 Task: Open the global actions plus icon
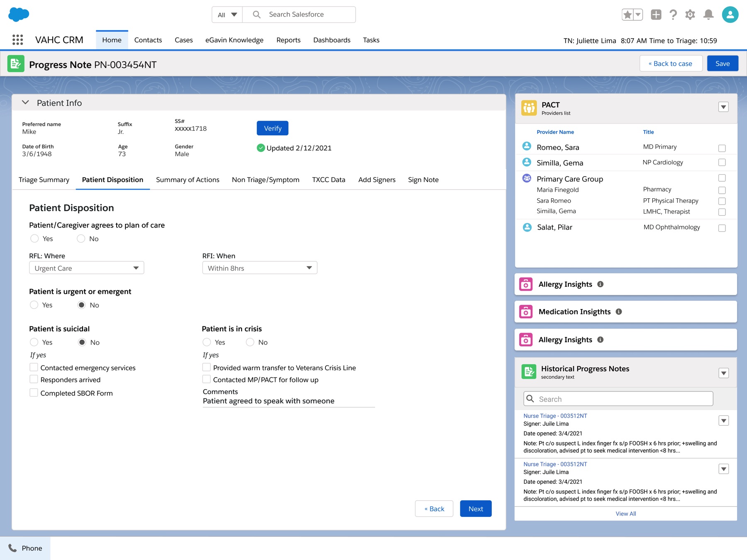click(656, 15)
